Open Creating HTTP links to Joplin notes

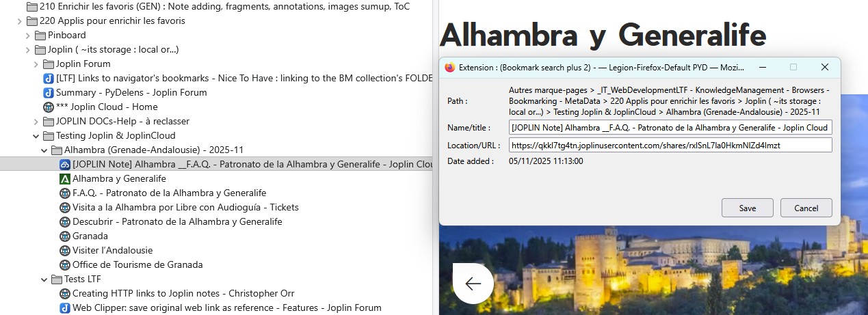pyautogui.click(x=183, y=293)
